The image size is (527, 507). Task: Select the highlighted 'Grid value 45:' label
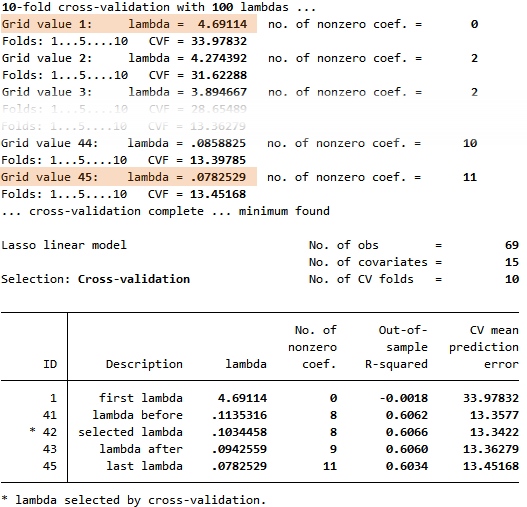(49, 177)
